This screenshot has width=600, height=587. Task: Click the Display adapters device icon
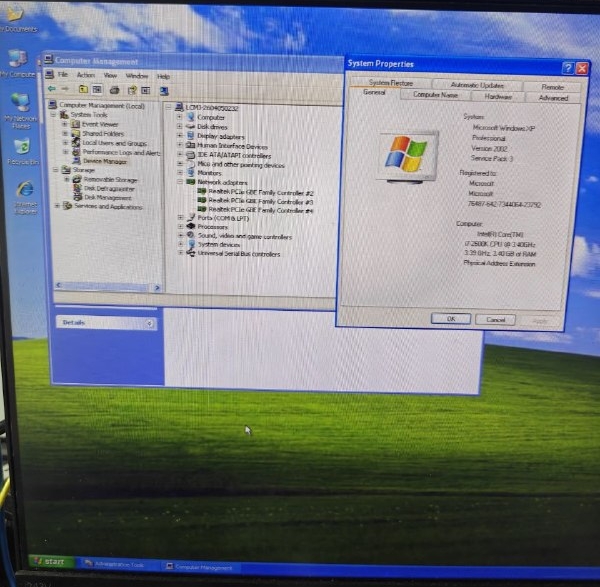coord(191,136)
